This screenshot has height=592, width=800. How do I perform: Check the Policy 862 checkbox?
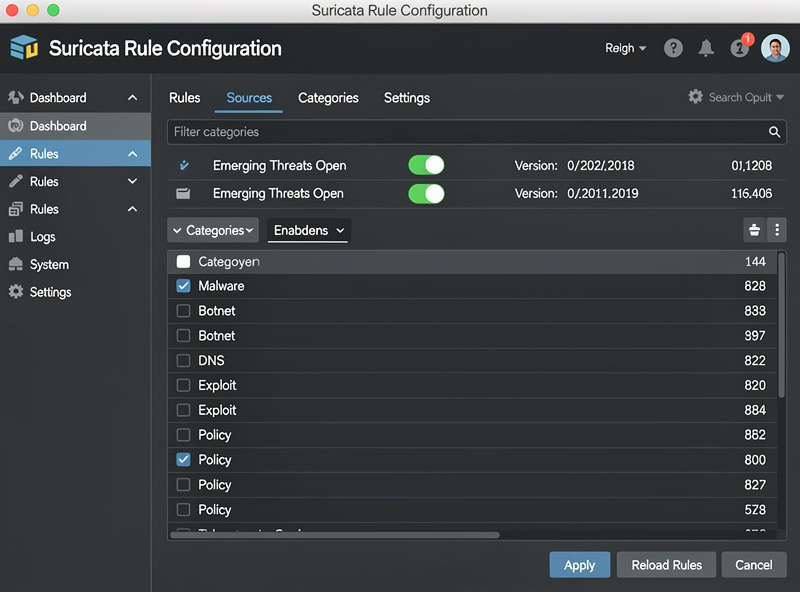point(183,435)
